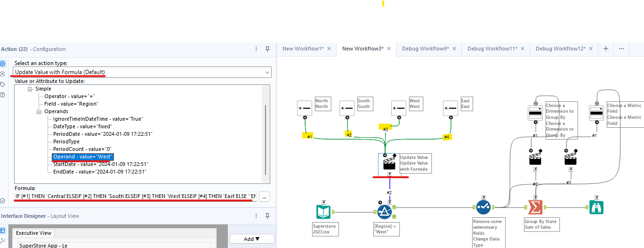The width and height of the screenshot is (644, 248).
Task: Open the navigation icon below the gear
Action: pos(3,74)
